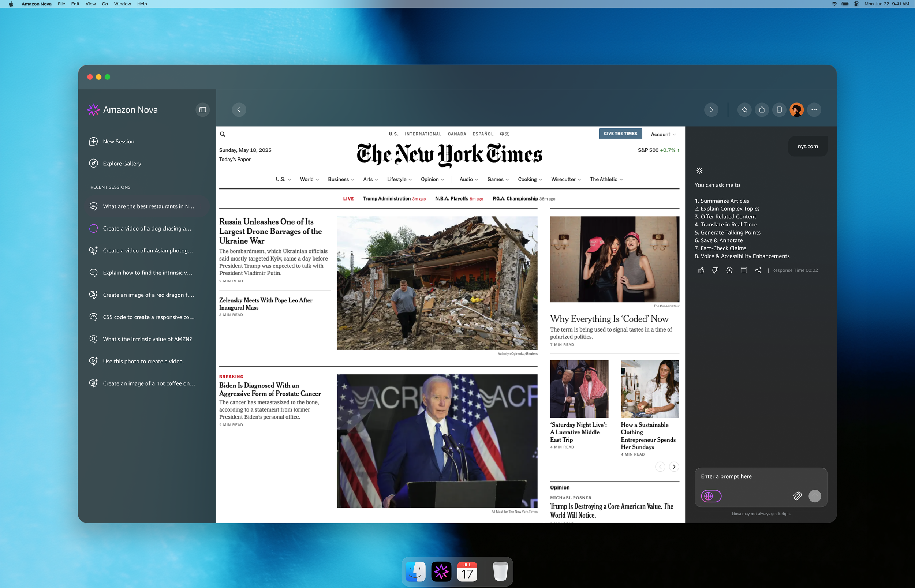Copy the Nova response
The image size is (915, 588).
tap(744, 270)
